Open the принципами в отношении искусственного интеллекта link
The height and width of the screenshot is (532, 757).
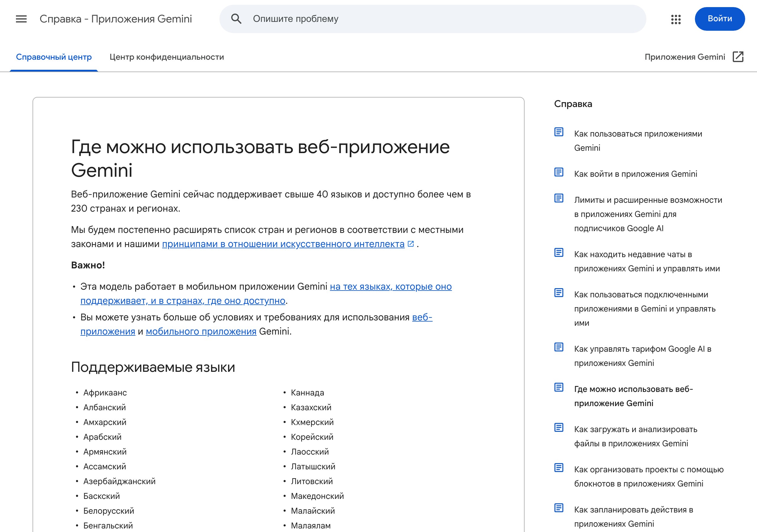[283, 244]
